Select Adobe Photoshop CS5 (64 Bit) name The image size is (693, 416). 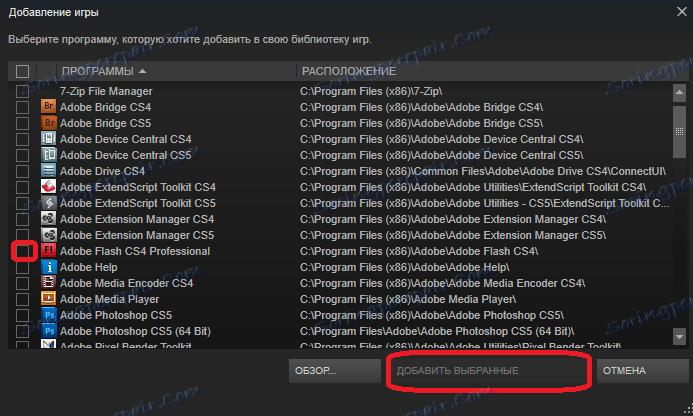(135, 331)
